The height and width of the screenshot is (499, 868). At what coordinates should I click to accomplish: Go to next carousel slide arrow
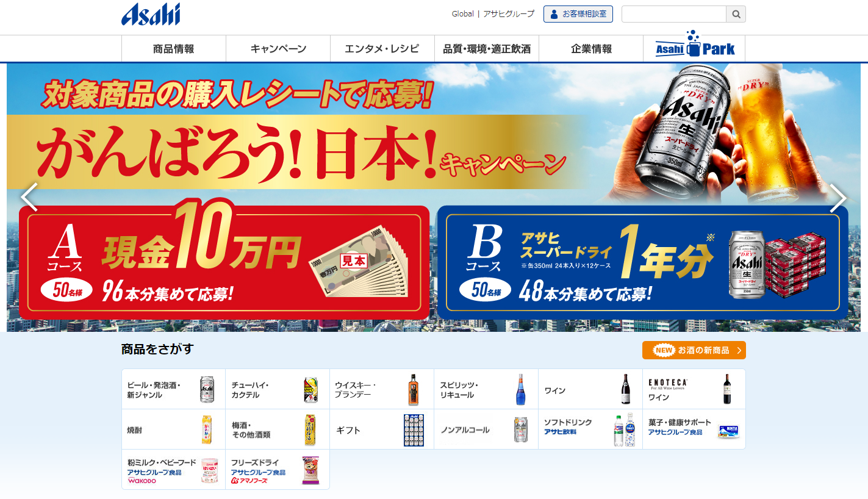(x=838, y=198)
